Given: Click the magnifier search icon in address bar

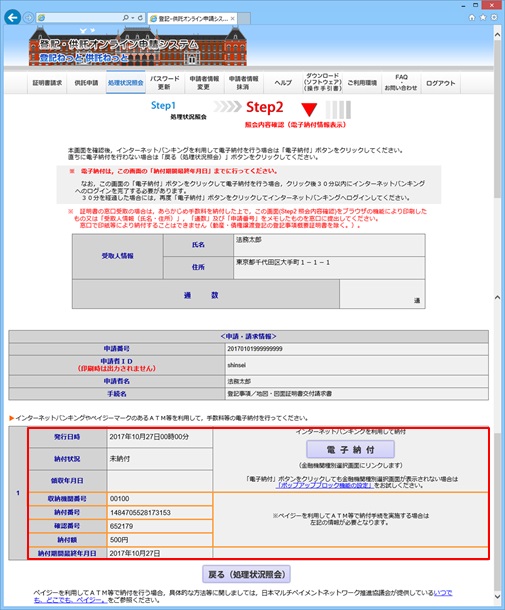Looking at the screenshot, I should click(x=125, y=18).
